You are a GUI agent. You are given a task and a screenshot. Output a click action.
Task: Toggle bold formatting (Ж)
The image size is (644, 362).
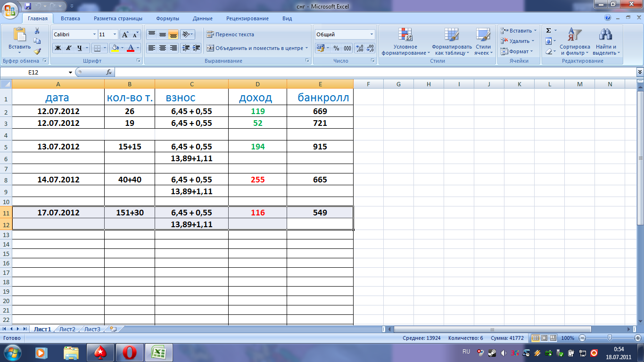coord(58,48)
